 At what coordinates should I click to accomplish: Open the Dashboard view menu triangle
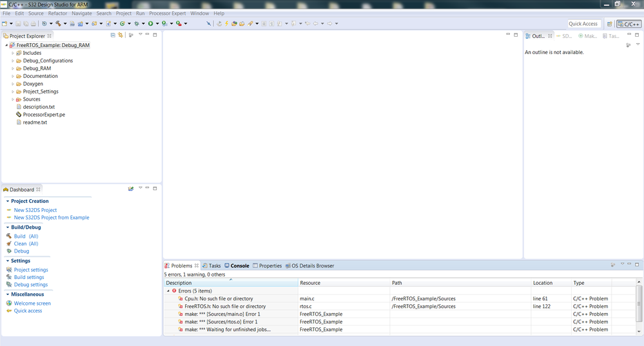(x=141, y=188)
